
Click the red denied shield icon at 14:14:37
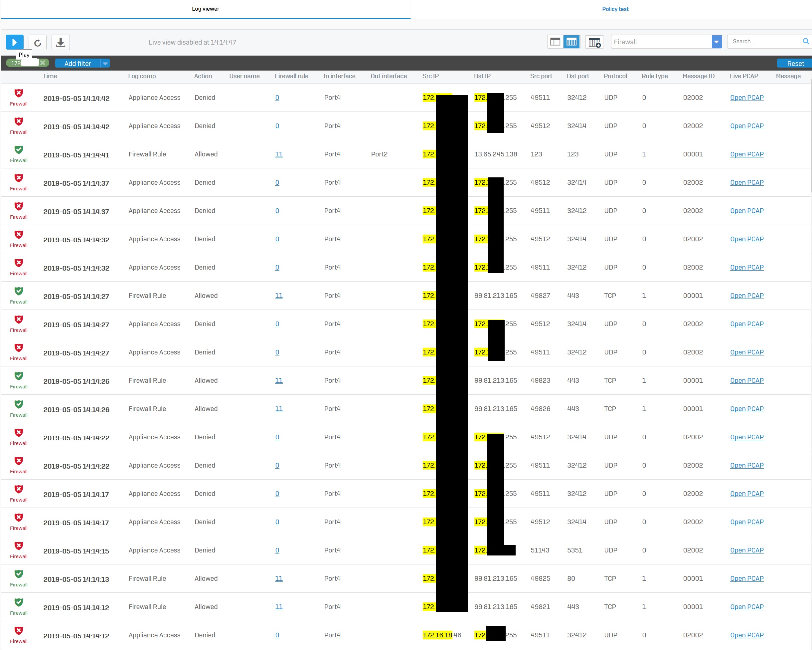pos(18,178)
